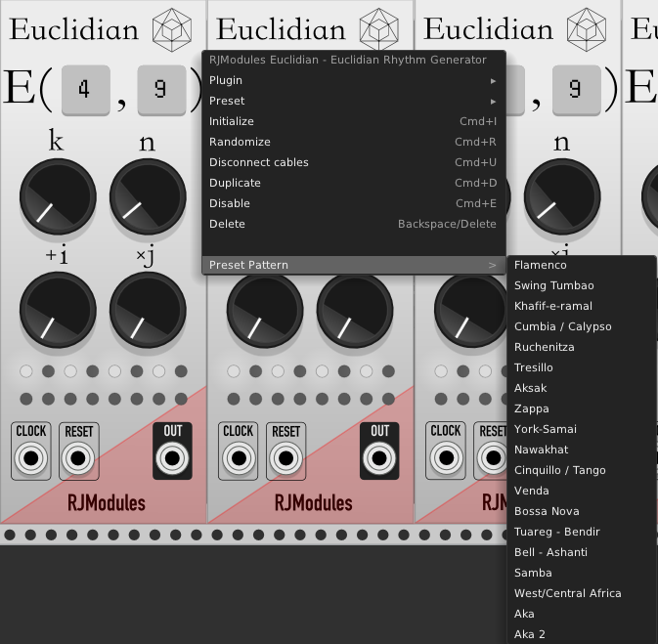Choose Disconnect cables menu entry
Screen dimensions: 658x644
pos(353,162)
